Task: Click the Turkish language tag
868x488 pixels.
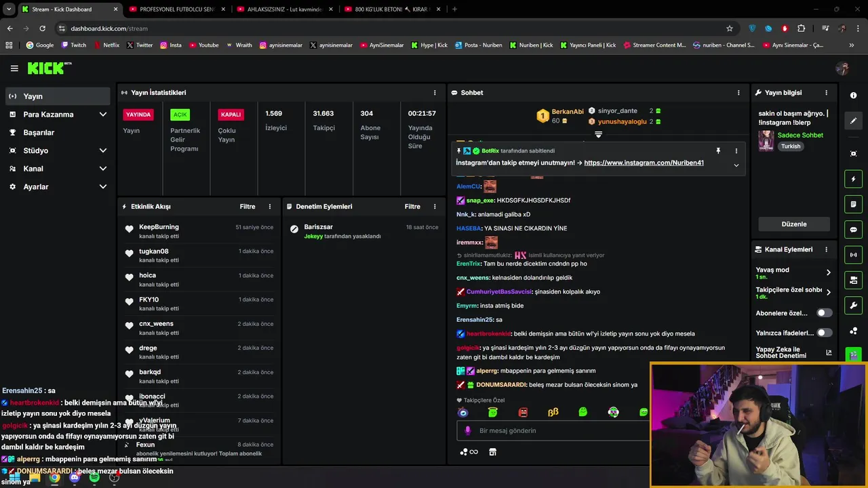Action: (x=791, y=146)
